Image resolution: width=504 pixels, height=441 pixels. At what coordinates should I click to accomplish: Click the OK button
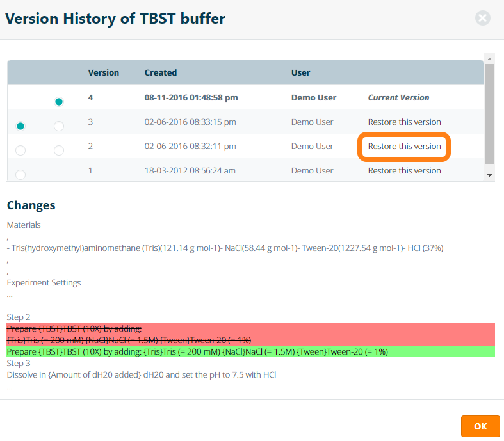pos(480,426)
